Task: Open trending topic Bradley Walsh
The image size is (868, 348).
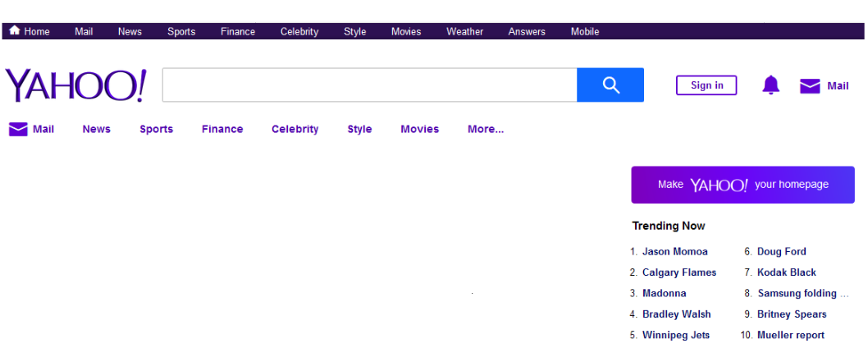Action: pos(677,314)
